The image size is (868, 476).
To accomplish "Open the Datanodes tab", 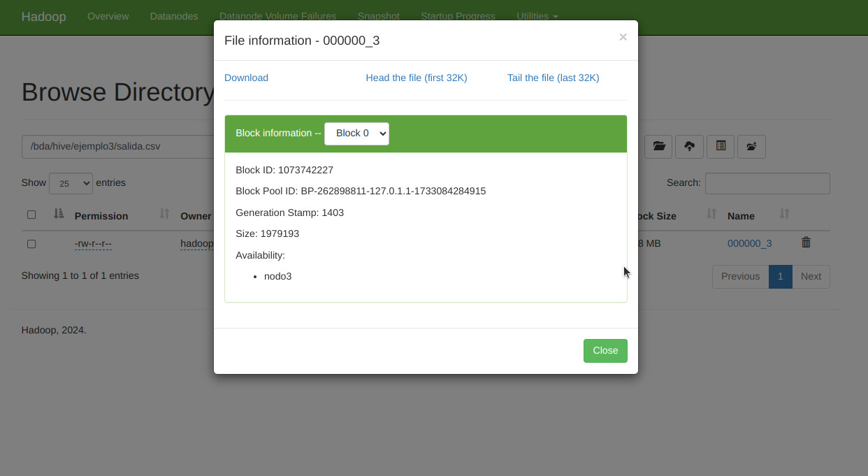I will click(174, 16).
